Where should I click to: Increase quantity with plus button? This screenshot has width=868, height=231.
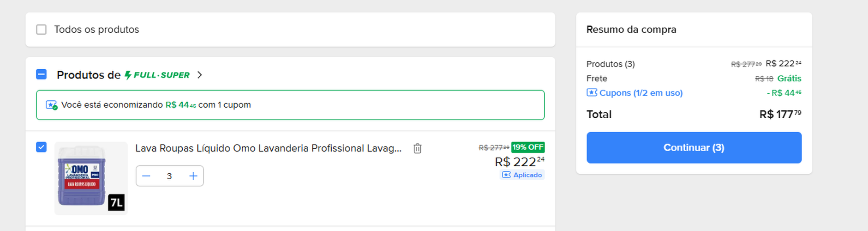[x=193, y=176]
